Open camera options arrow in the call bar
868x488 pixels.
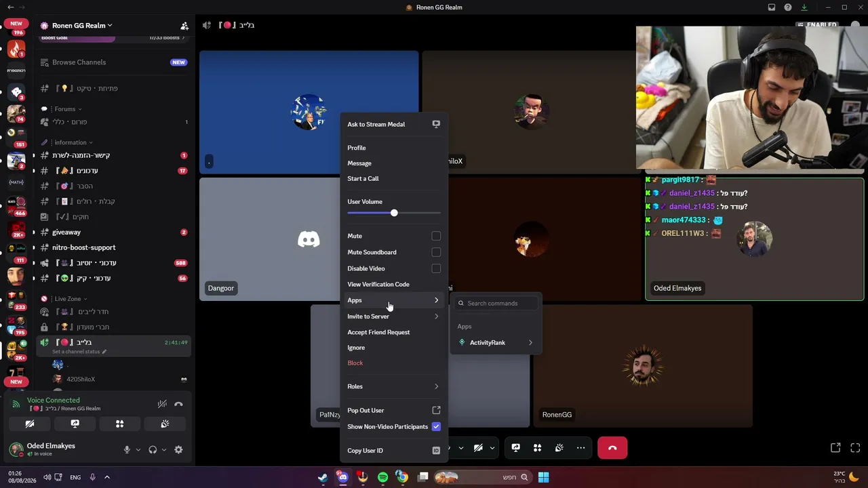coord(492,448)
